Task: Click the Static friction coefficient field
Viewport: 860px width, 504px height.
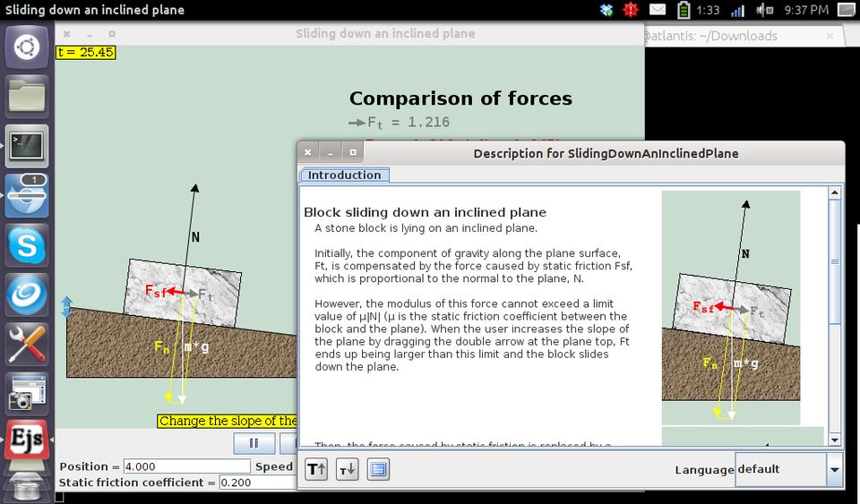Action: (x=260, y=483)
